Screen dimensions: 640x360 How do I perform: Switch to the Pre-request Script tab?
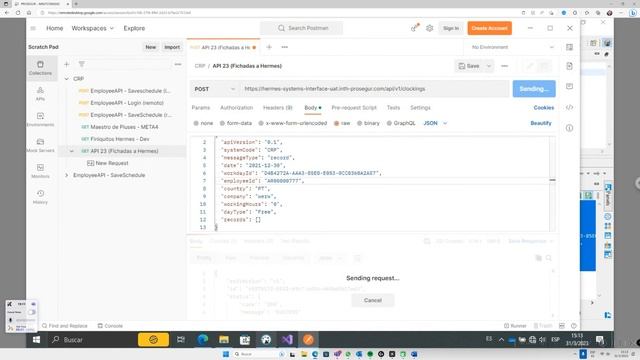pos(354,108)
